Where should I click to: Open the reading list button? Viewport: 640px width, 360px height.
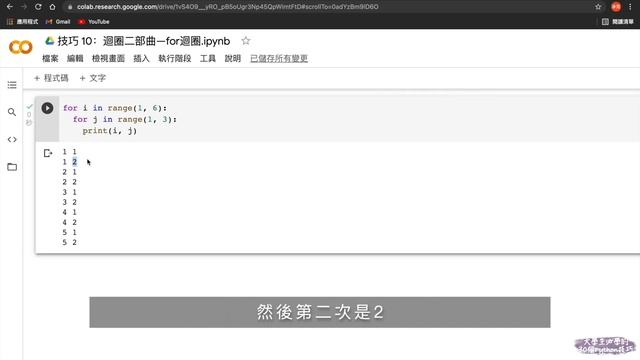(x=618, y=22)
